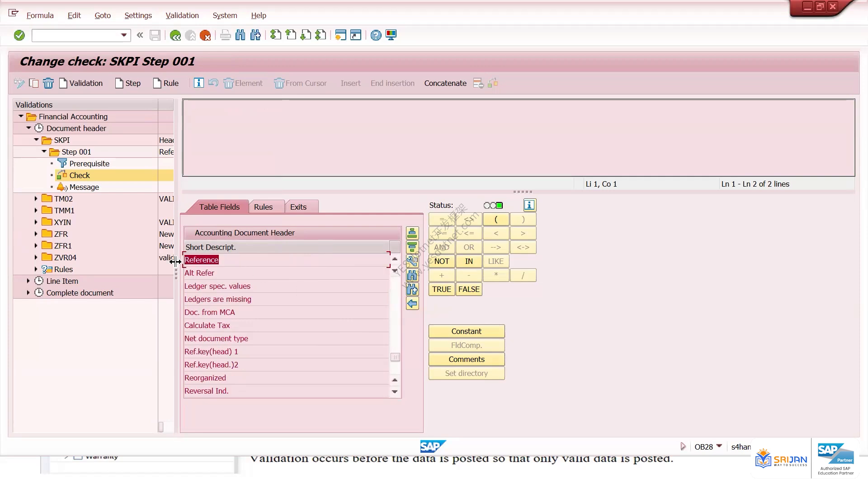Expand the Line Item node
The height and width of the screenshot is (488, 868).
[x=28, y=281]
